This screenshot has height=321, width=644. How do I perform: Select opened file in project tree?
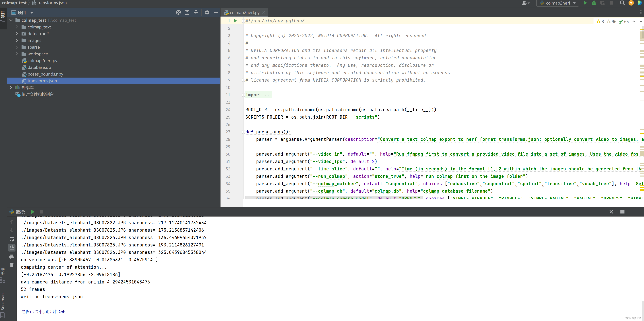178,12
